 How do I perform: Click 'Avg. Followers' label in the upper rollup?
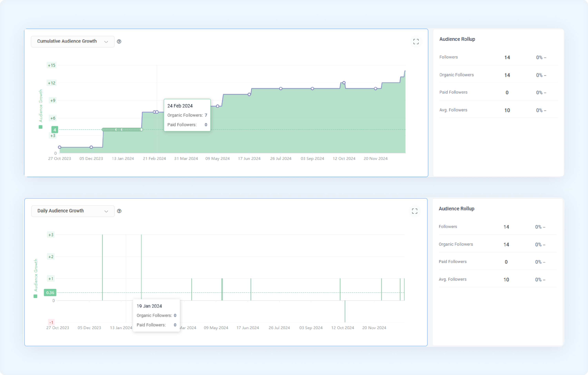tap(453, 110)
